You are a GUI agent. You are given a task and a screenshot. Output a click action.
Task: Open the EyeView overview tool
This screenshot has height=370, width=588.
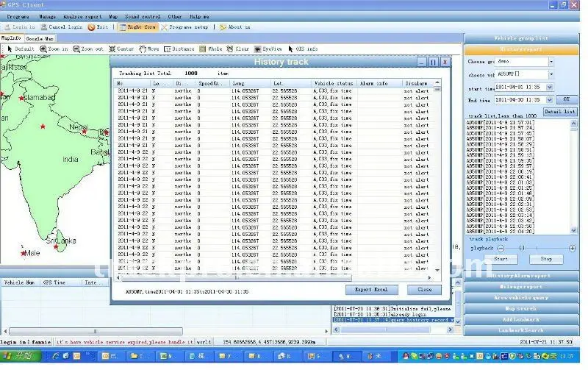coord(268,49)
